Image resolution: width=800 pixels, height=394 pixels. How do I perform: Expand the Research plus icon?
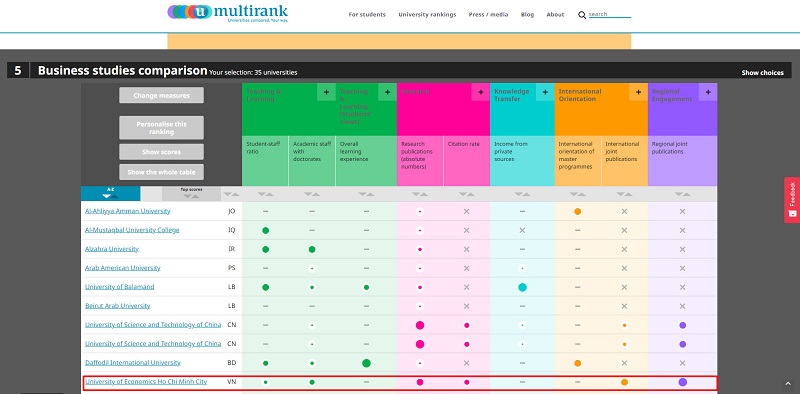tap(481, 92)
